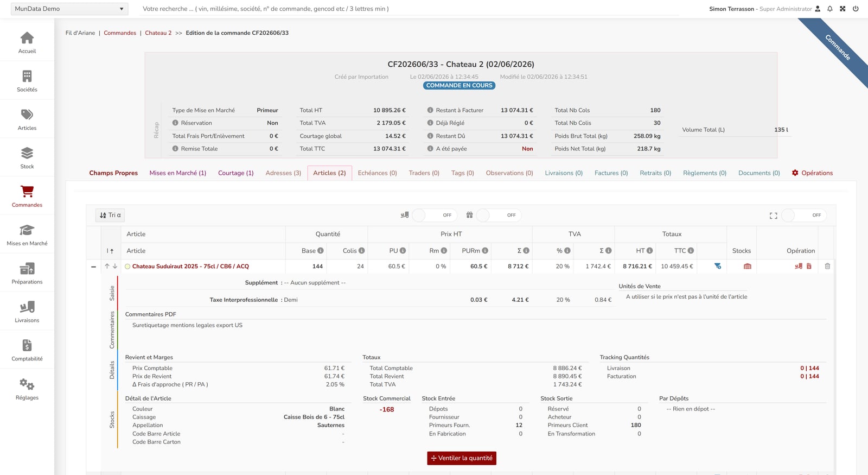868x475 pixels.
Task: Click the Ventiler la quantité button
Action: pos(462,458)
